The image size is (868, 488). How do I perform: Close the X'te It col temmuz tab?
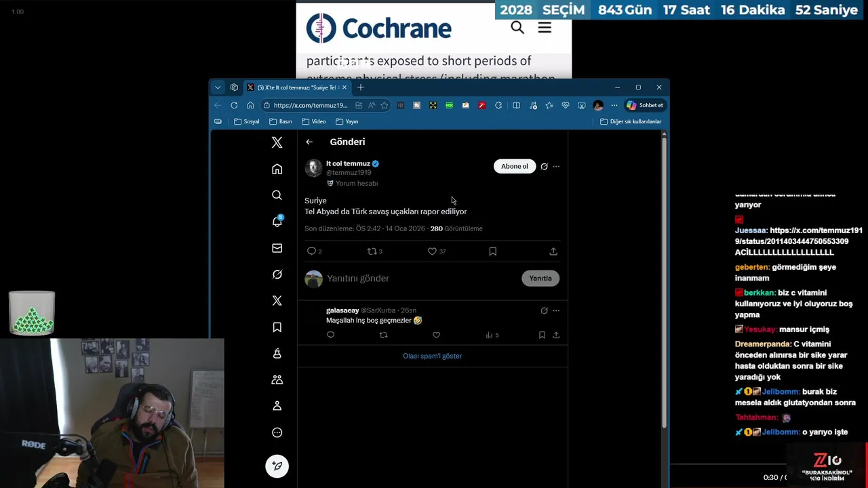[x=344, y=87]
